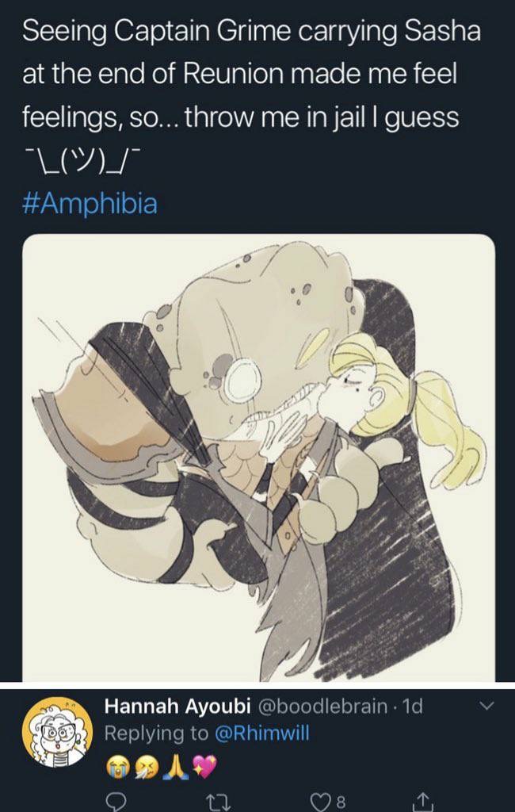Tap Hannah Ayoubi's profile avatar
The height and width of the screenshot is (812, 515).
click(x=57, y=732)
